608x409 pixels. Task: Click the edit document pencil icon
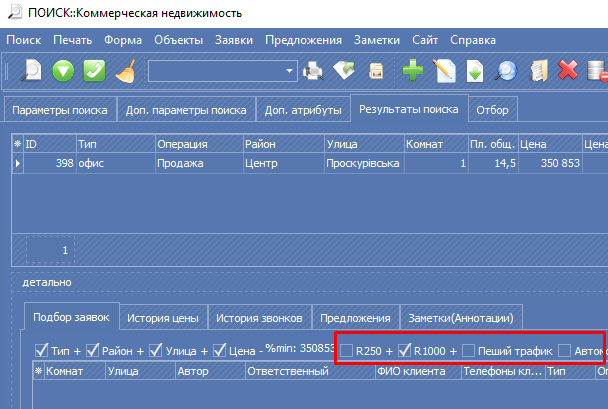tap(444, 71)
